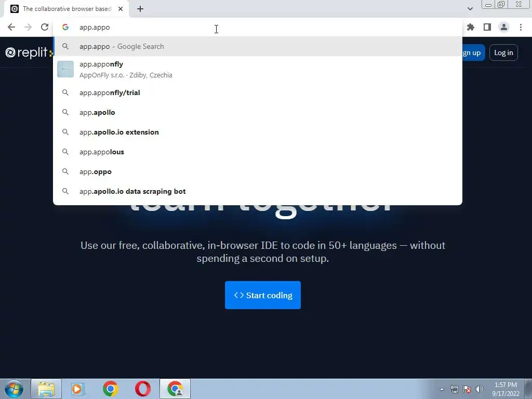Open the volume speaker tray icon
This screenshot has height=399, width=532.
(x=480, y=389)
